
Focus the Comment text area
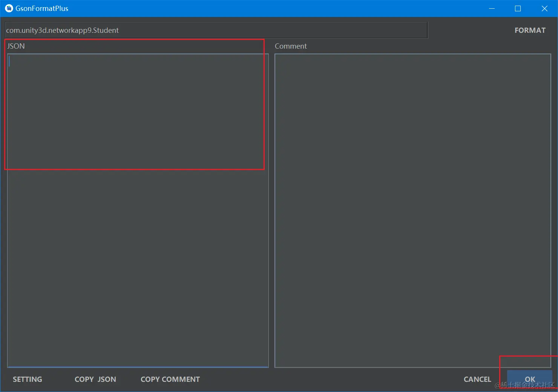coord(413,211)
